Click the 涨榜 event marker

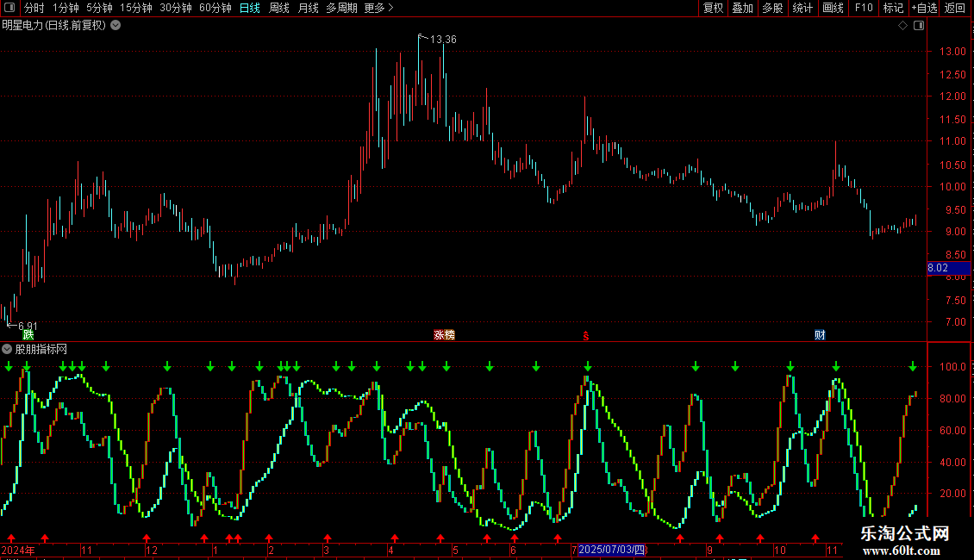(x=444, y=335)
